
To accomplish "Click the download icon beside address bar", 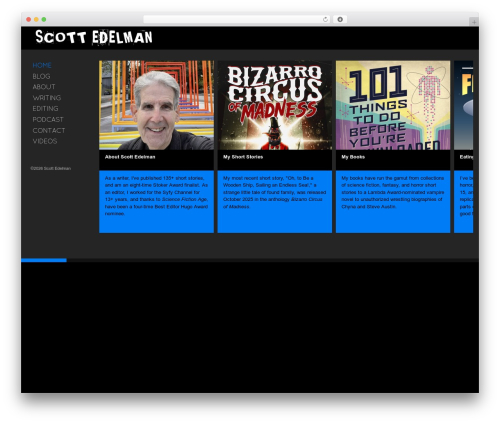I will pyautogui.click(x=340, y=19).
